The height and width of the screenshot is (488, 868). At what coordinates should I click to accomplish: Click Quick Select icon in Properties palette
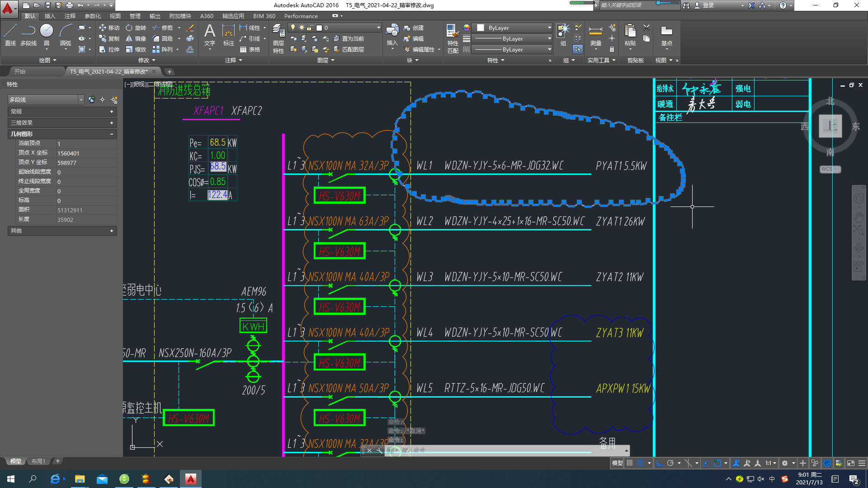click(114, 99)
